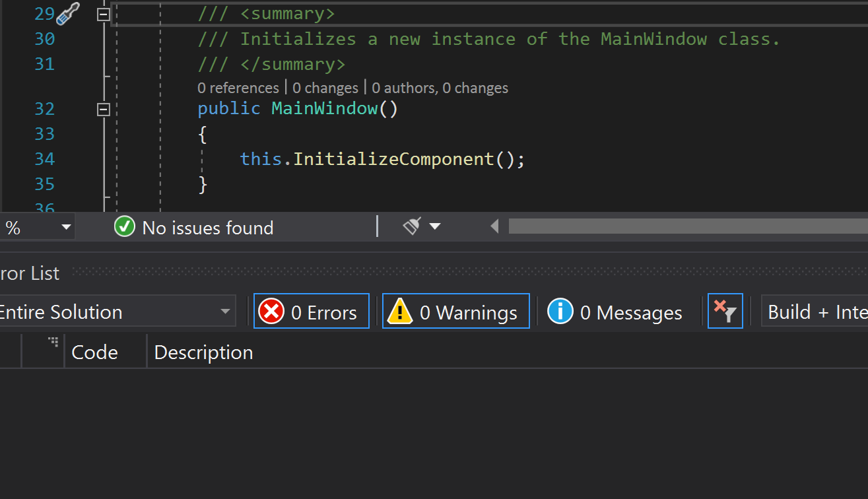Collapse the summary comment block at line 29
The width and height of the screenshot is (868, 499).
click(x=104, y=14)
